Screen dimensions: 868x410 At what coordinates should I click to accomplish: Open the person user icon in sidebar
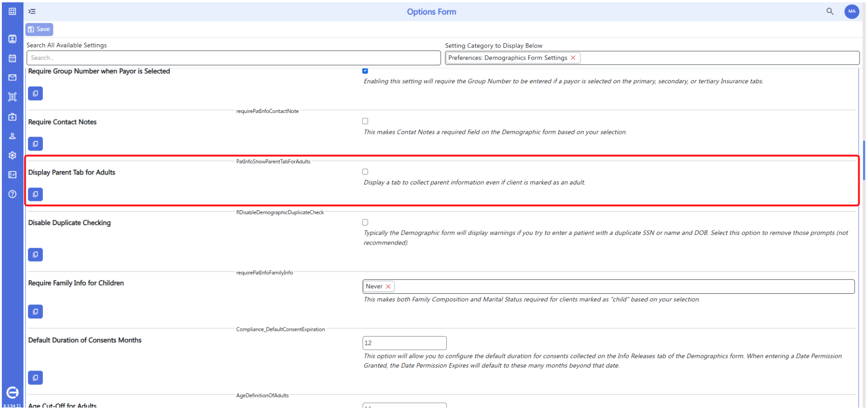coord(13,136)
